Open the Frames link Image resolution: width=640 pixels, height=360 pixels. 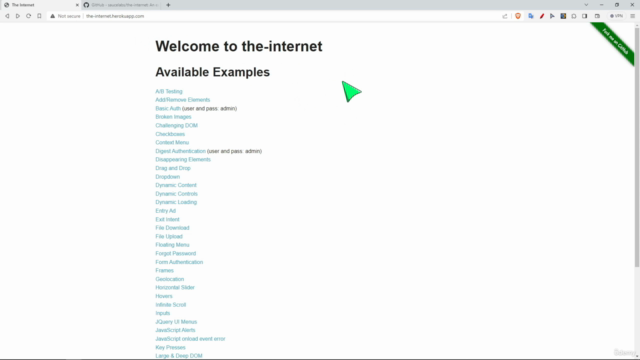tap(164, 270)
